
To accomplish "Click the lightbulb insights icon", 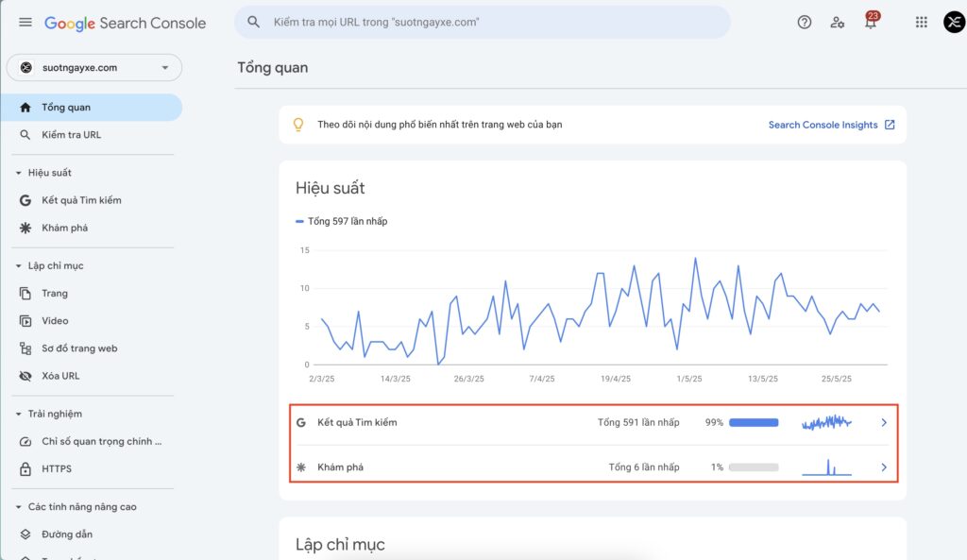I will pyautogui.click(x=298, y=125).
